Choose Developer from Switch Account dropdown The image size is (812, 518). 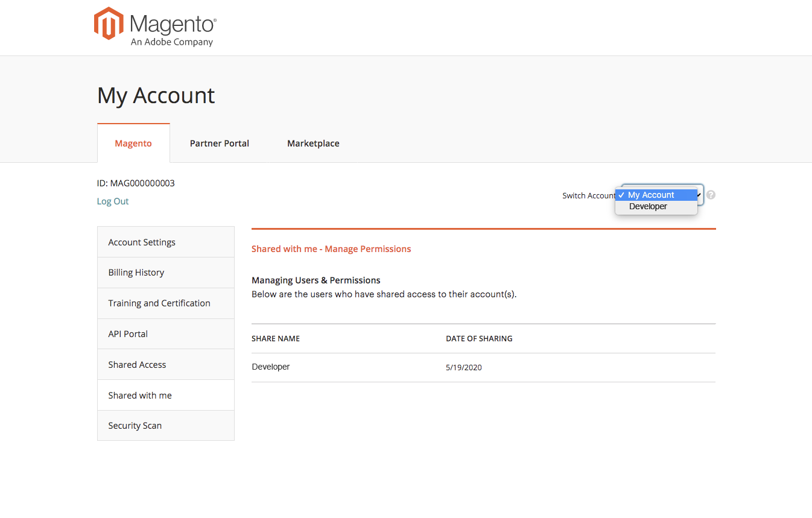[656, 206]
